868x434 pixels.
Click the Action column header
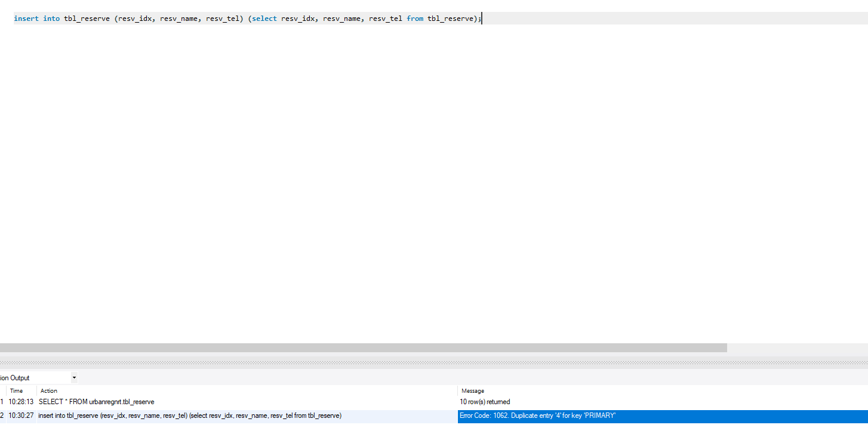pyautogui.click(x=49, y=390)
